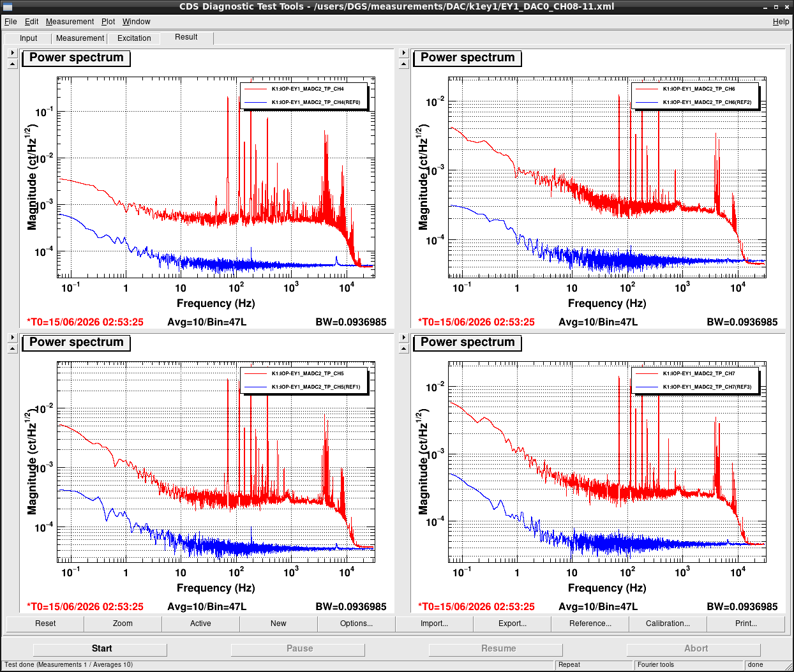
Task: Click the Start button
Action: (x=100, y=649)
